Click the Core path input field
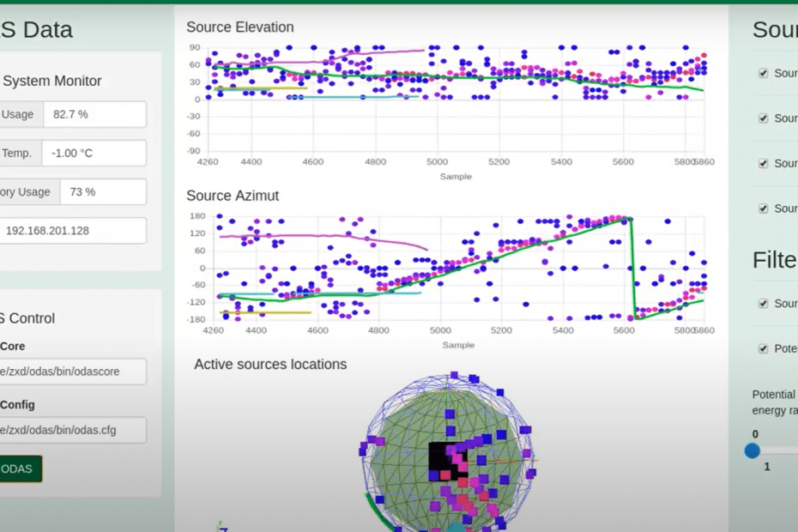 72,372
